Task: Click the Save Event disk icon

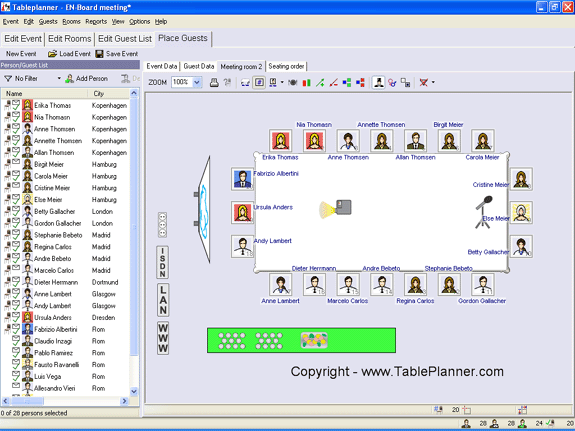Action: click(x=99, y=54)
